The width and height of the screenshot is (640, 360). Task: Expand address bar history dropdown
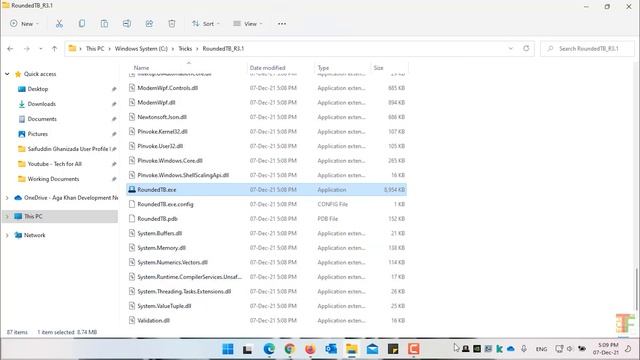click(511, 49)
